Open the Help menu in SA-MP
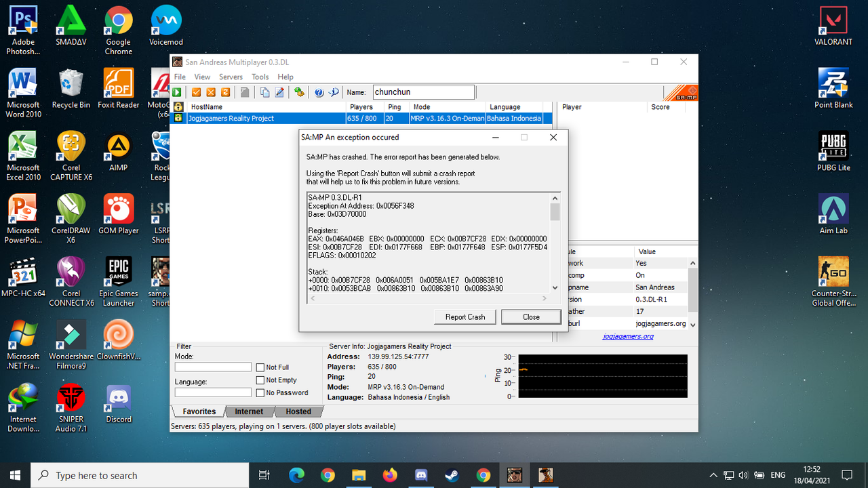 [285, 77]
